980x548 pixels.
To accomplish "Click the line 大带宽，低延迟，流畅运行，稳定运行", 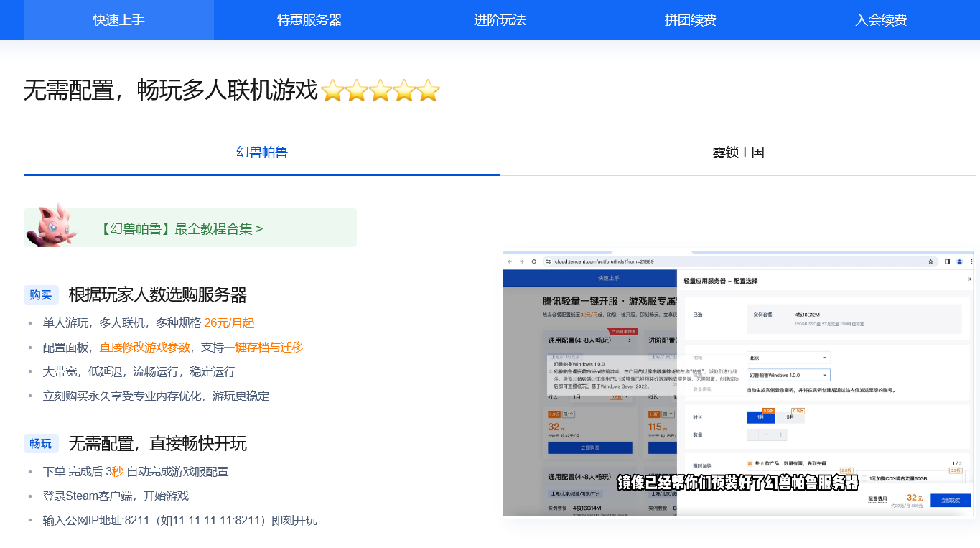I will [139, 372].
